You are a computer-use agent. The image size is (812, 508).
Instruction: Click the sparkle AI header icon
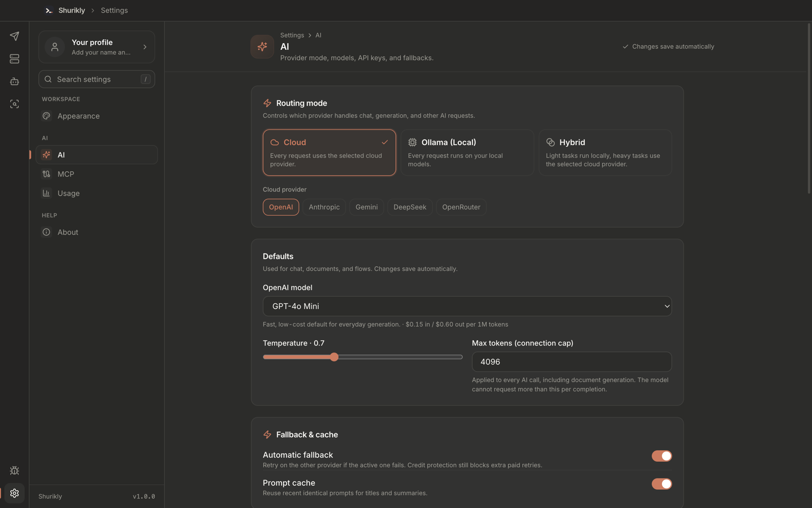[262, 47]
